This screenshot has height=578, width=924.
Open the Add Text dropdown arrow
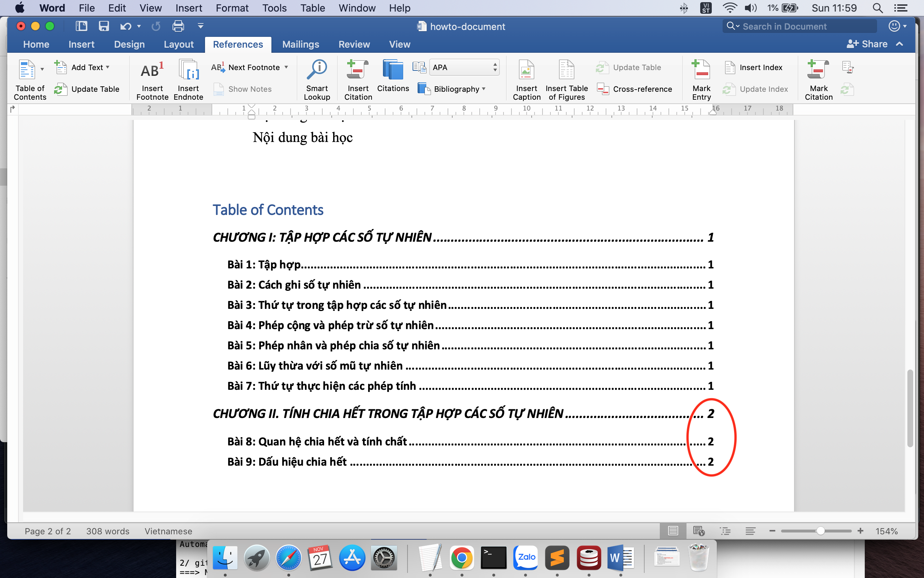108,67
